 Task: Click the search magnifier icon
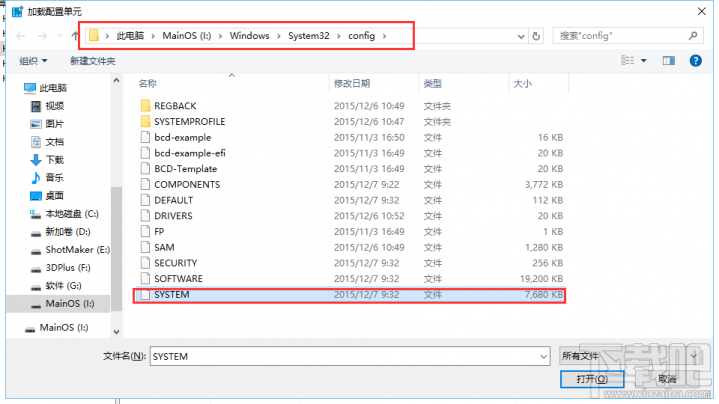pyautogui.click(x=693, y=35)
